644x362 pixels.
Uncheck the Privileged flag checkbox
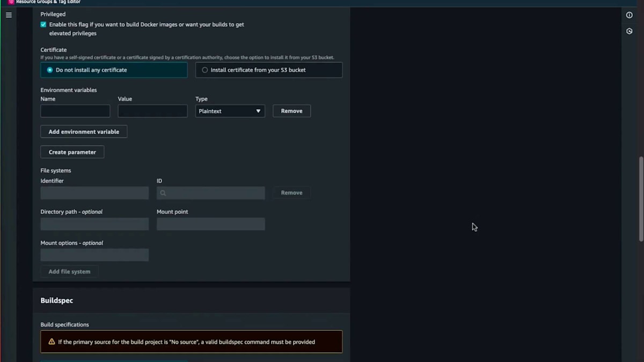tap(43, 25)
